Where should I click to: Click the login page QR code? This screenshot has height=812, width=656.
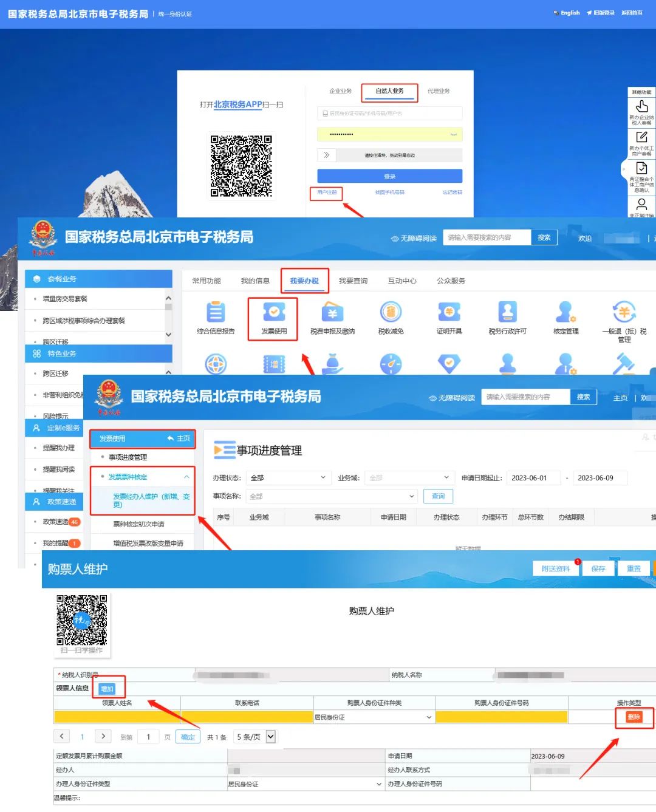[241, 166]
